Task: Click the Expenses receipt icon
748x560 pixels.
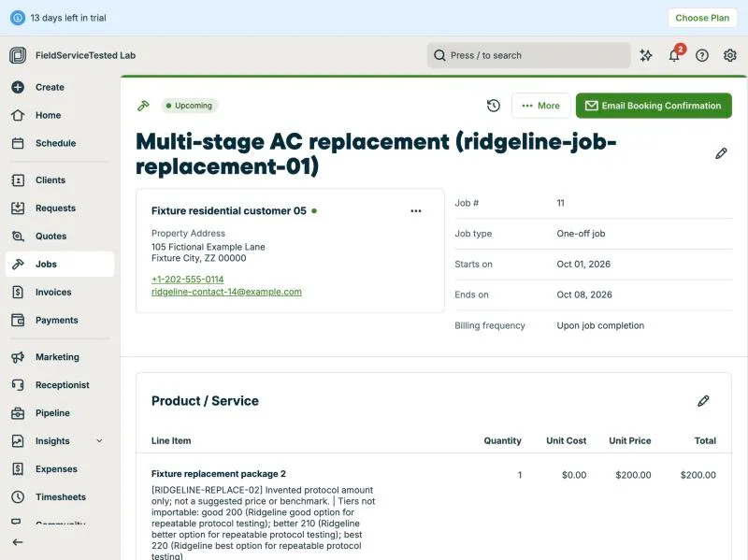Action: point(18,469)
